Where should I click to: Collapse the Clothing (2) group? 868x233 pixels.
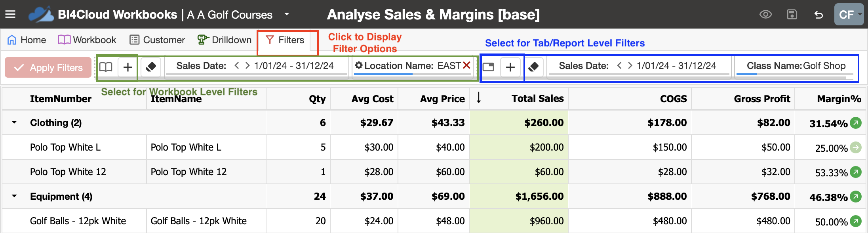pyautogui.click(x=14, y=122)
